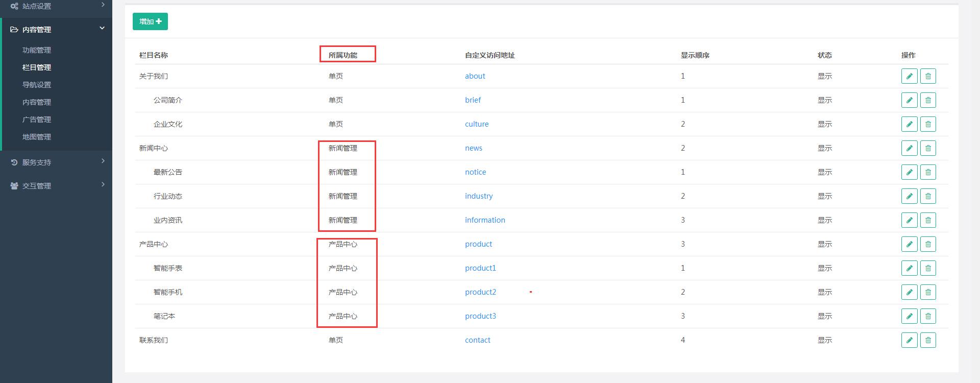Edit the 业内资讯 column entry
980x383 pixels.
(909, 220)
